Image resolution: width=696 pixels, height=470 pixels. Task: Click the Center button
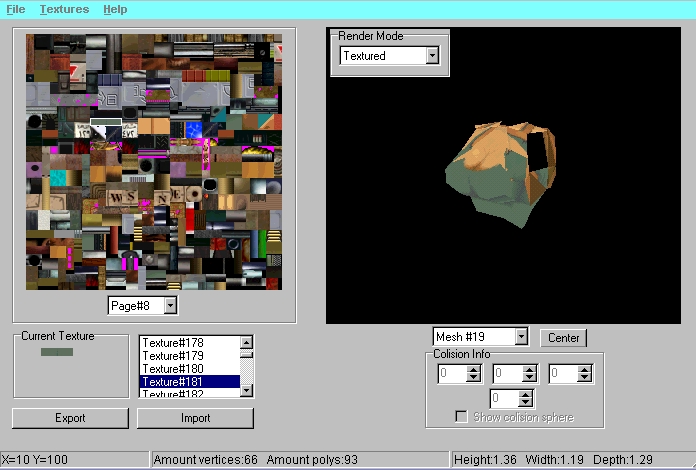tap(563, 338)
